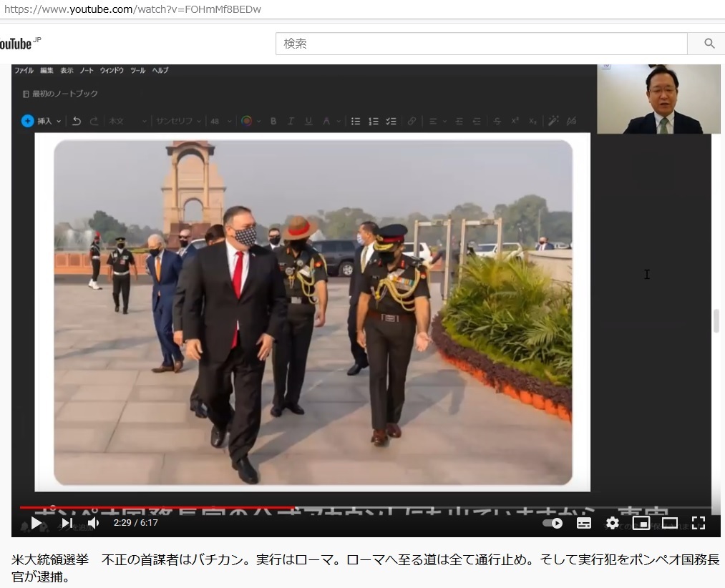Viewport: 725px width, 588px height.
Task: Switch to miniplayer mode
Action: coord(641,524)
